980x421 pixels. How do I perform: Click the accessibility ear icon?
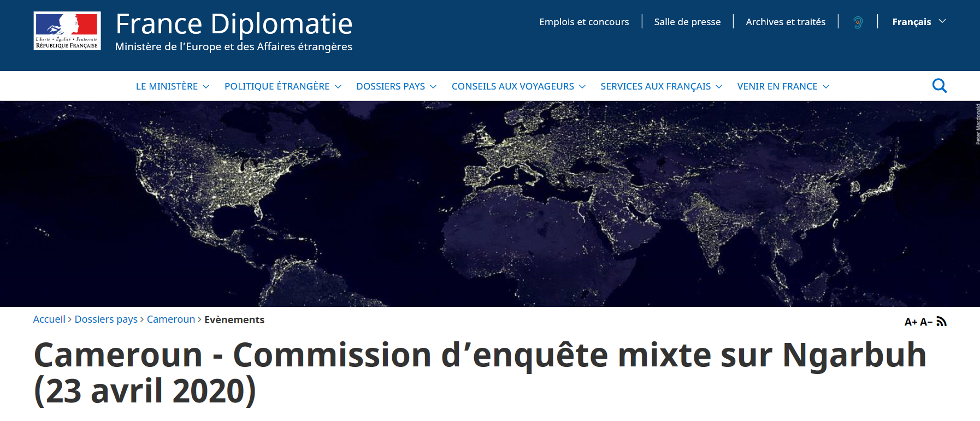(858, 22)
